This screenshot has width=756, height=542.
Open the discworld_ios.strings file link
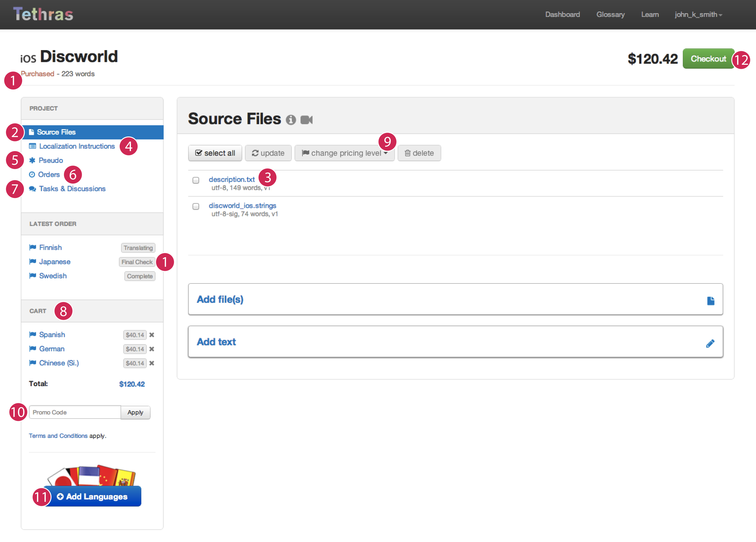(242, 206)
